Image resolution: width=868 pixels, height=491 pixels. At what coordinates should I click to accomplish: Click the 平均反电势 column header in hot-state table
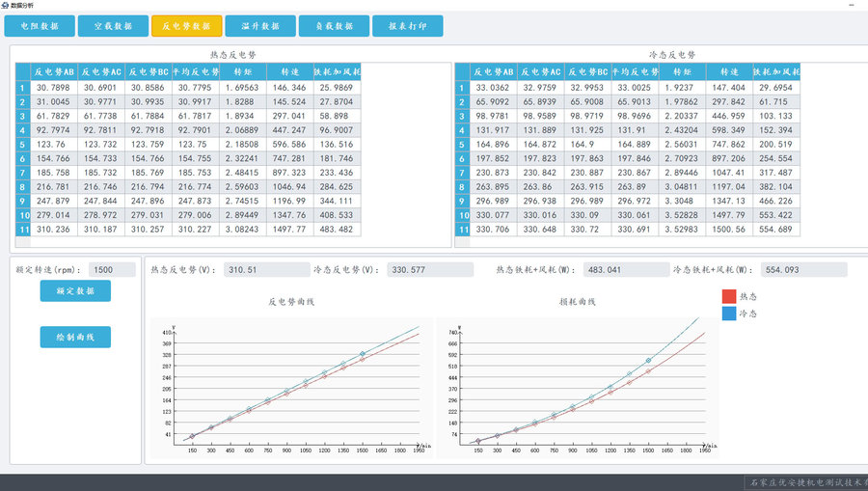(196, 71)
